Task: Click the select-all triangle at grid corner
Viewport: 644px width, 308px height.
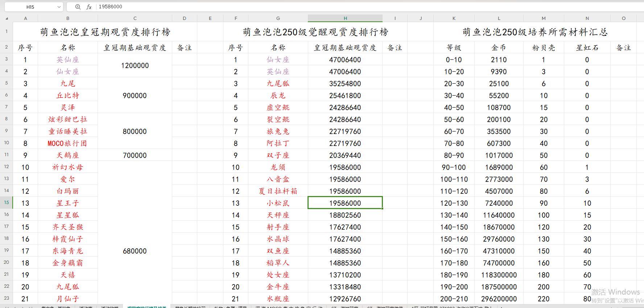Action: click(7, 18)
